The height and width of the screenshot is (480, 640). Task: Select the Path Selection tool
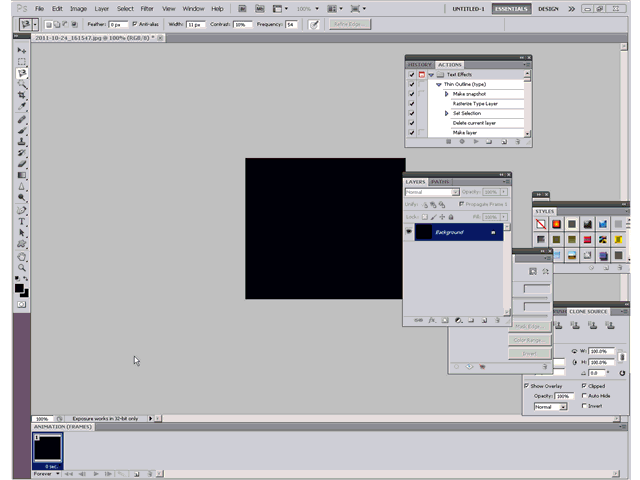22,233
